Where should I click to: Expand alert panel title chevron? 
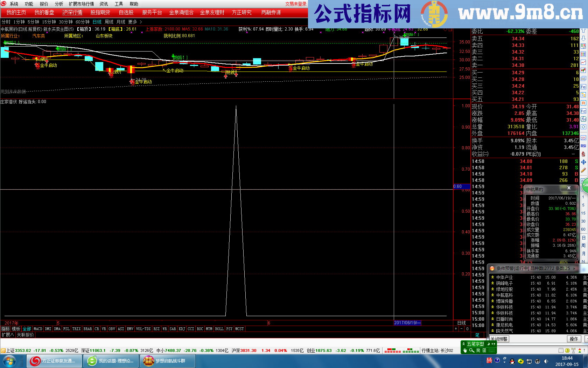click(574, 268)
